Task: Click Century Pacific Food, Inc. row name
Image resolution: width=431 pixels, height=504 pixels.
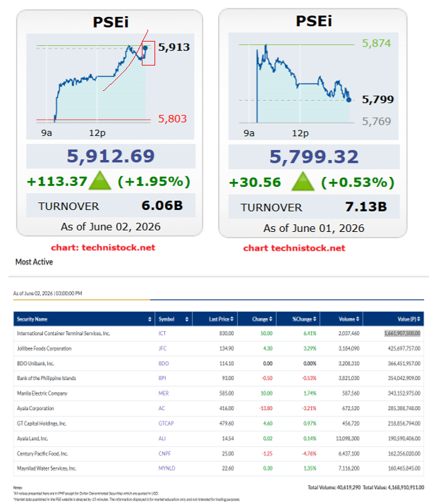Action: tap(42, 453)
